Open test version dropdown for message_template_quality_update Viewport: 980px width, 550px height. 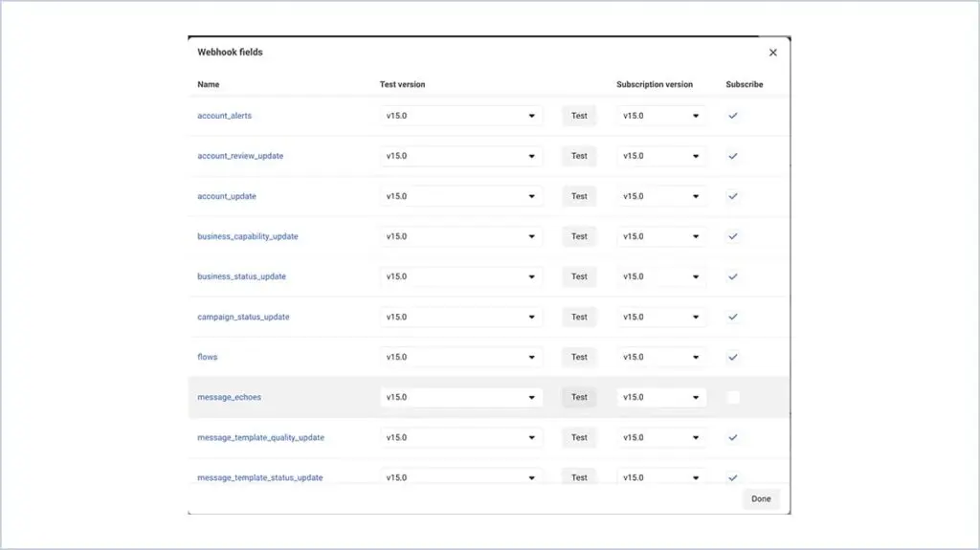pos(461,437)
